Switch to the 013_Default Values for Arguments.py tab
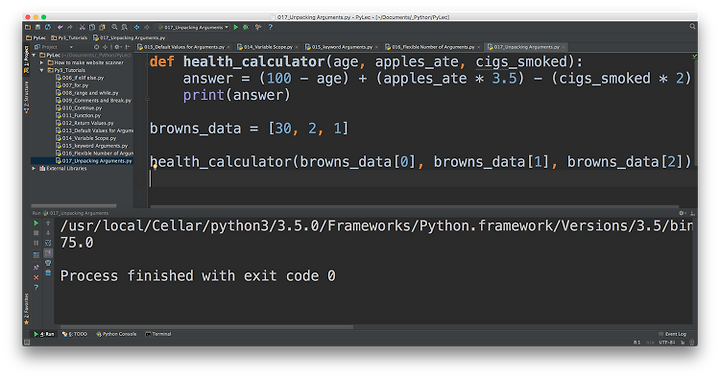The image size is (720, 378). [x=184, y=47]
